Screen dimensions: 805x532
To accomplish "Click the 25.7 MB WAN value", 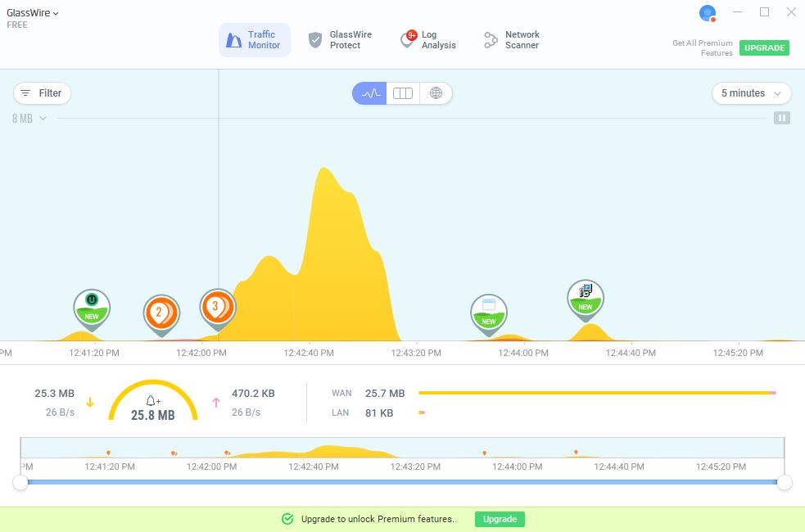I will [x=385, y=394].
